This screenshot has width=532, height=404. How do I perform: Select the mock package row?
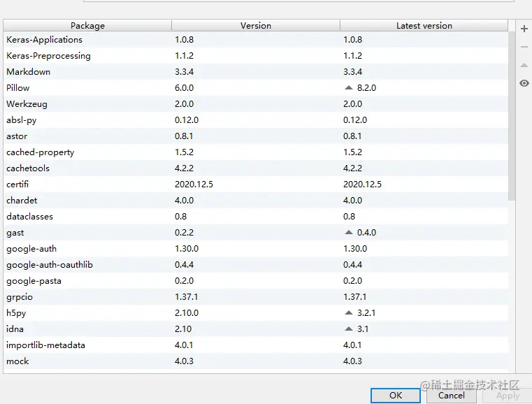(x=256, y=361)
